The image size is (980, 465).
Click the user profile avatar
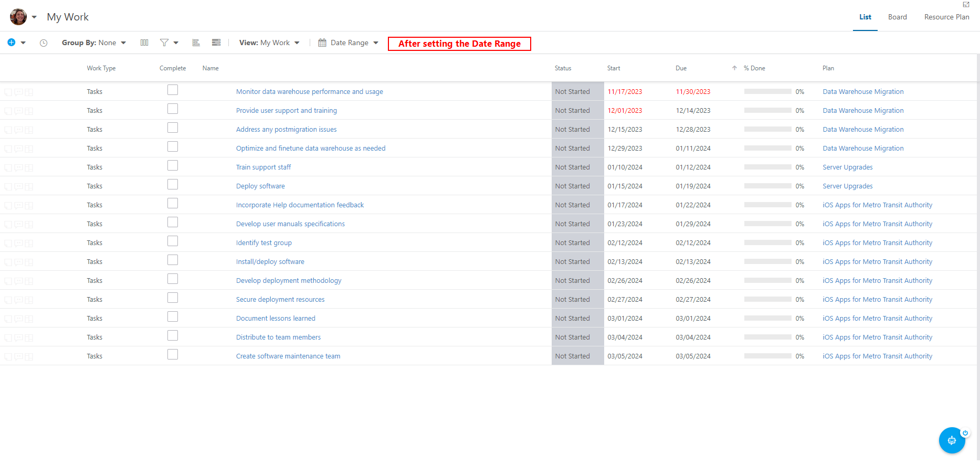18,17
